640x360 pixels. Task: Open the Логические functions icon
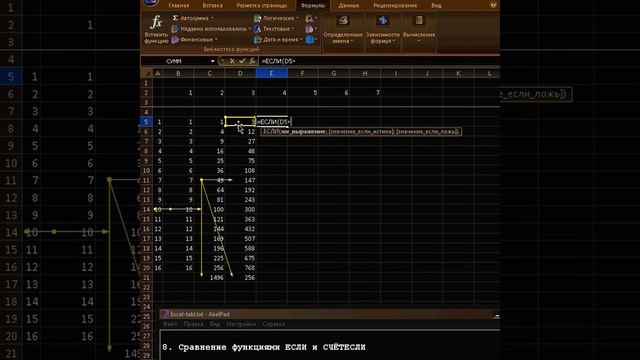[258, 18]
